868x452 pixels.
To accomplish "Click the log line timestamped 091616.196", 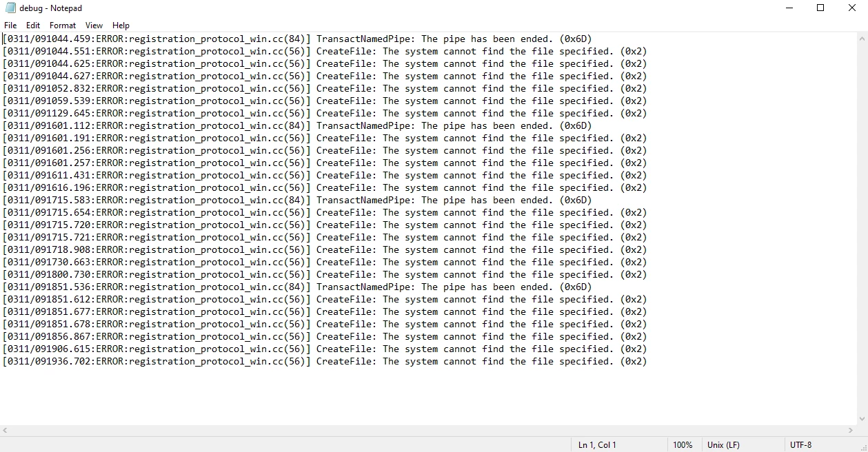I will (325, 188).
